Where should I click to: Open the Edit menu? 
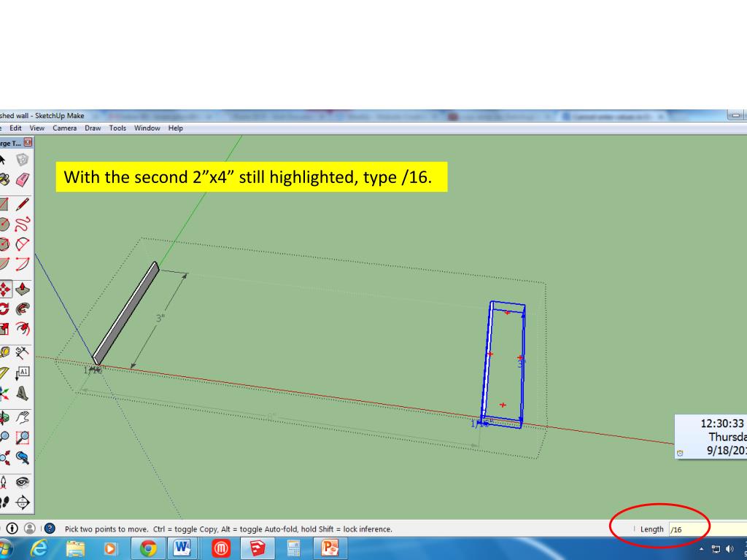(16, 128)
